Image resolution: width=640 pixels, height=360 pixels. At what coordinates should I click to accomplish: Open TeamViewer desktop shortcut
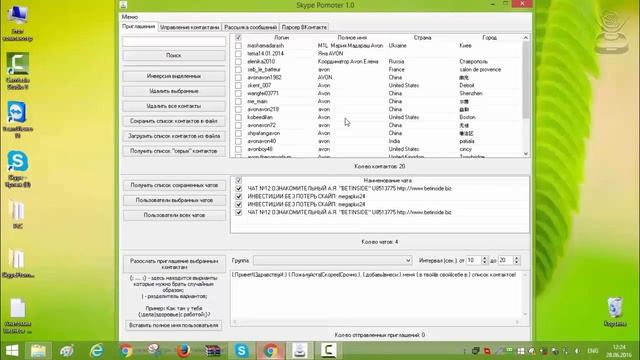point(18,120)
